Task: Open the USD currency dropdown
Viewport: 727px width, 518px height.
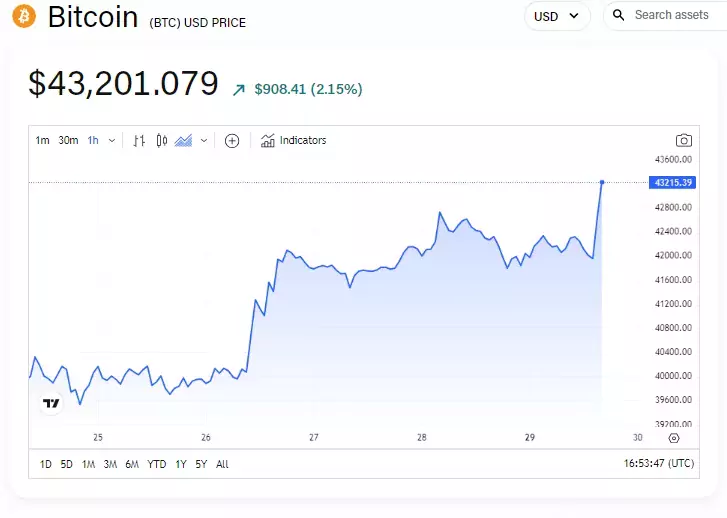Action: [557, 16]
